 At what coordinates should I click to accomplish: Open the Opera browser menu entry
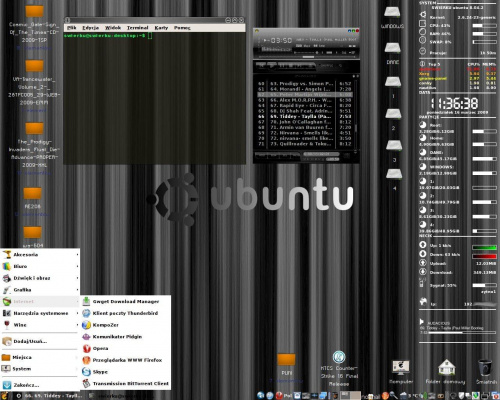pyautogui.click(x=126, y=348)
